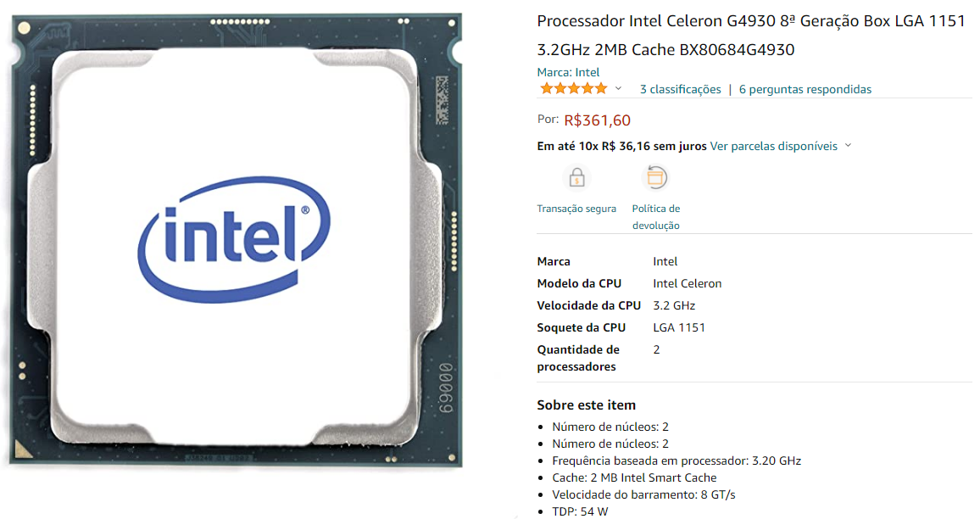Click the Intel logo on the processor image
This screenshot has height=519, width=980.
coord(234,239)
